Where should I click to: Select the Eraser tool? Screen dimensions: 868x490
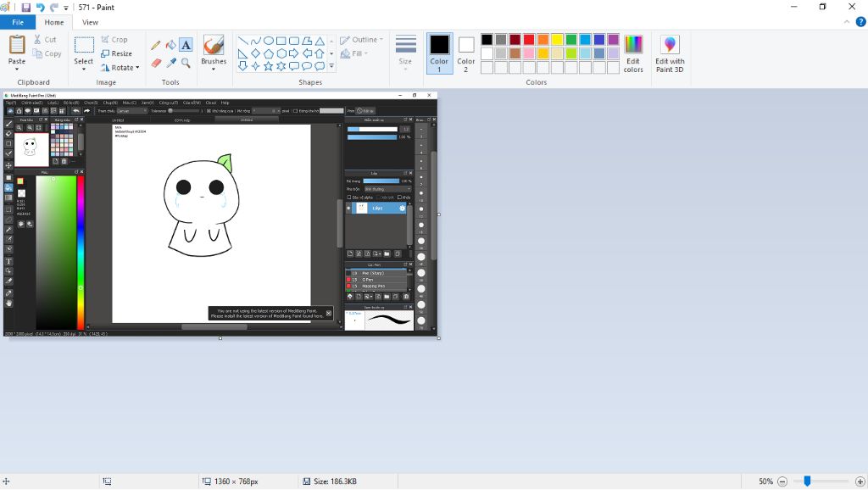click(156, 63)
